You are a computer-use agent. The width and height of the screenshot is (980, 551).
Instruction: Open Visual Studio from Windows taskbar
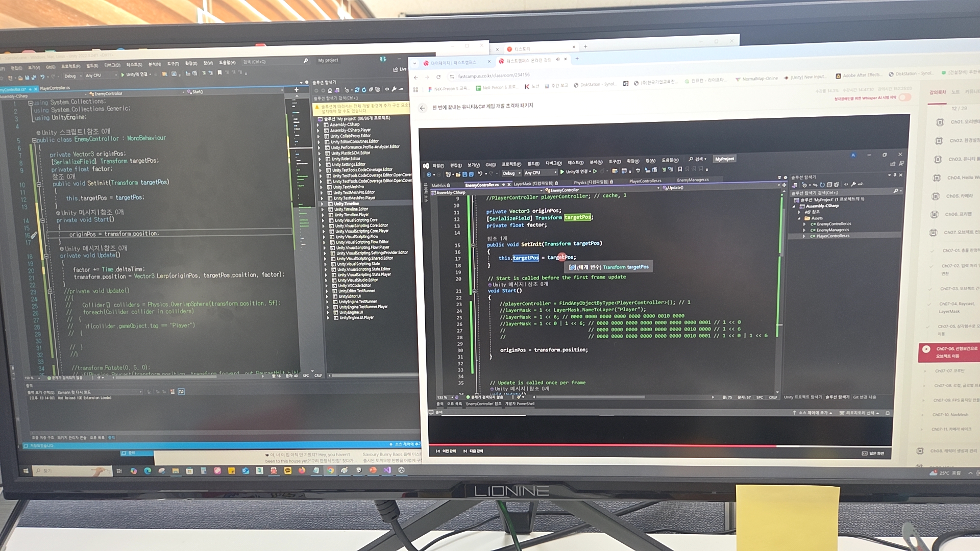pyautogui.click(x=387, y=470)
